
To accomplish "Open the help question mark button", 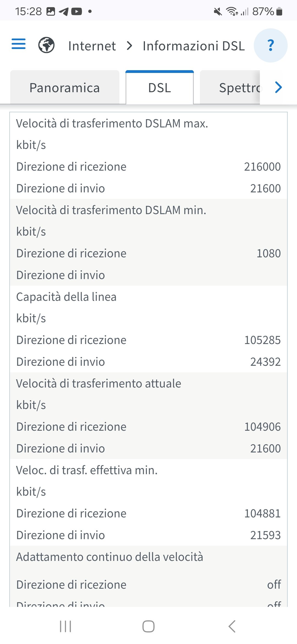I will [x=271, y=45].
